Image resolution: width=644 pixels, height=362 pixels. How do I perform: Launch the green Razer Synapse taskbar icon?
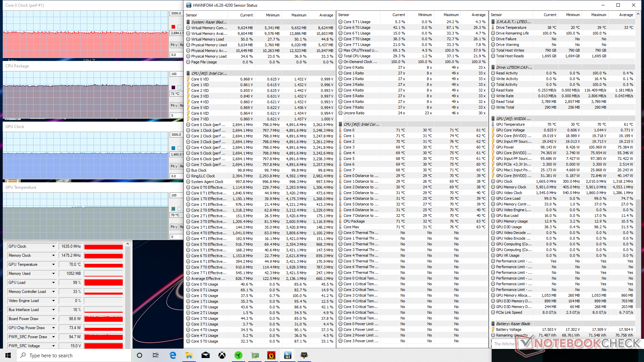click(238, 355)
